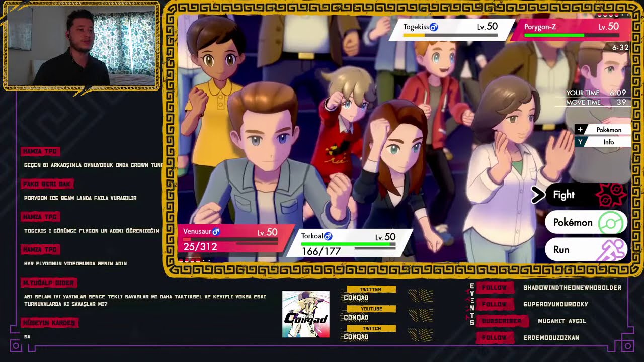Click the FOLLOW tag next to SUPEROYUNCUROCKY

click(495, 304)
